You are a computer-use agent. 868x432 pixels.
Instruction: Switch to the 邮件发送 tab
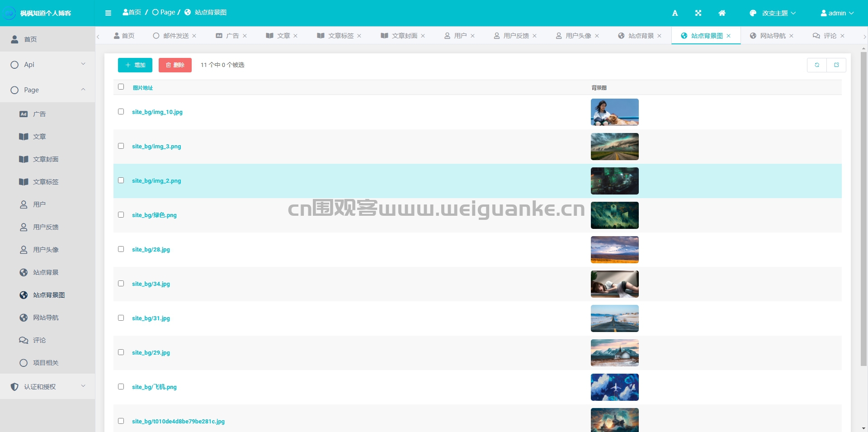(176, 36)
